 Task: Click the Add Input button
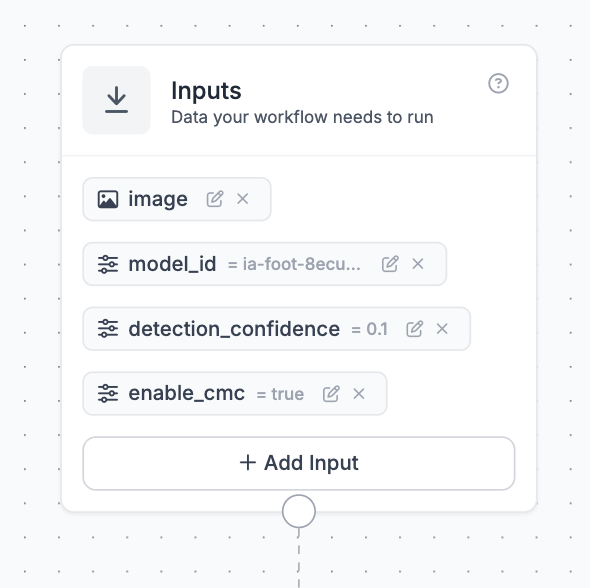coord(299,463)
